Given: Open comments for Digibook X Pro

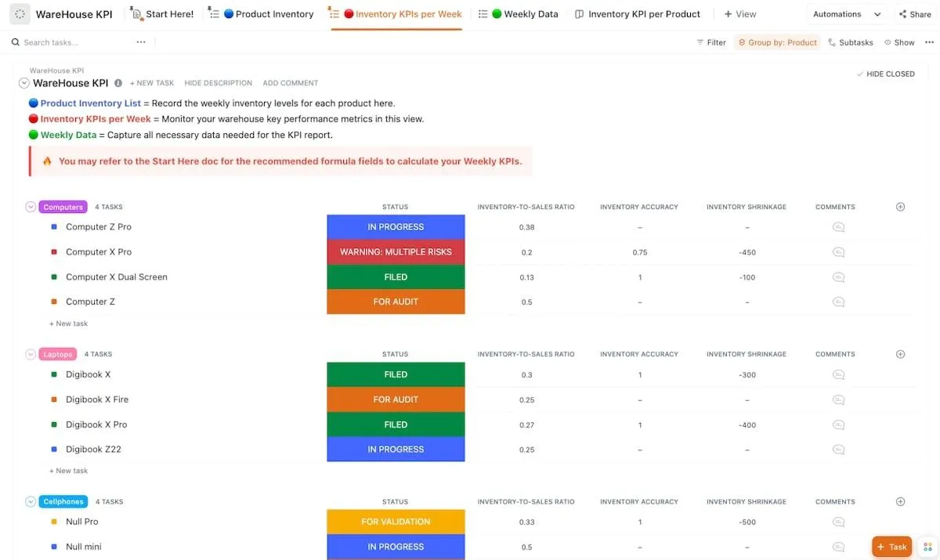Looking at the screenshot, I should (x=838, y=425).
